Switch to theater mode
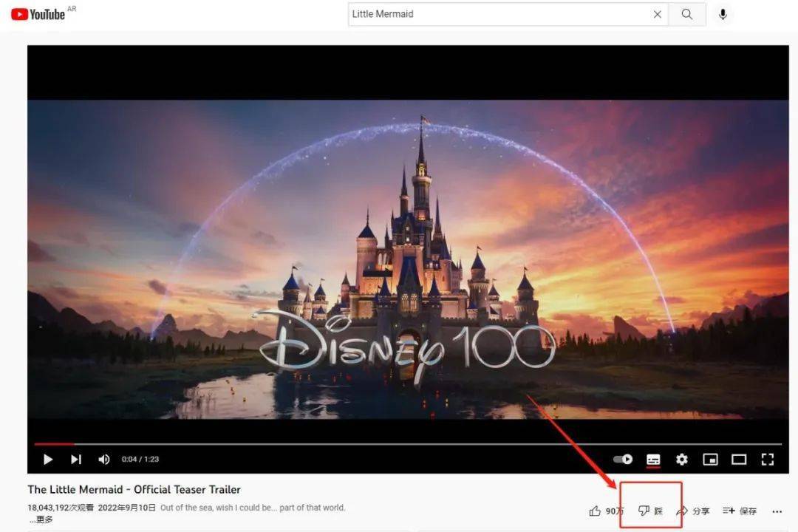 click(739, 460)
